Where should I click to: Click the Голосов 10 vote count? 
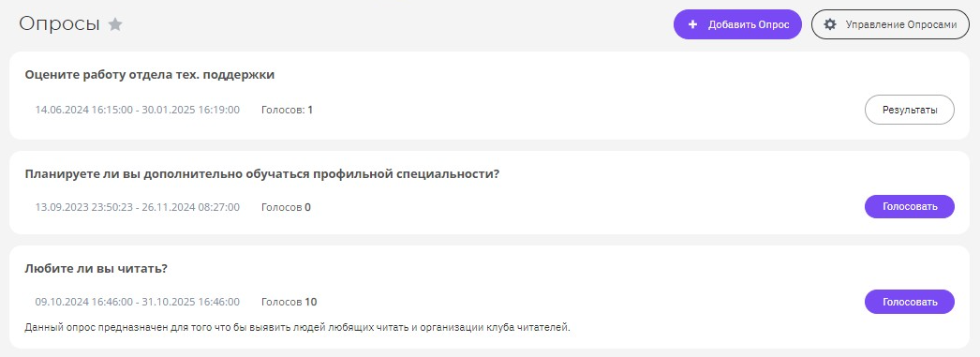click(289, 302)
